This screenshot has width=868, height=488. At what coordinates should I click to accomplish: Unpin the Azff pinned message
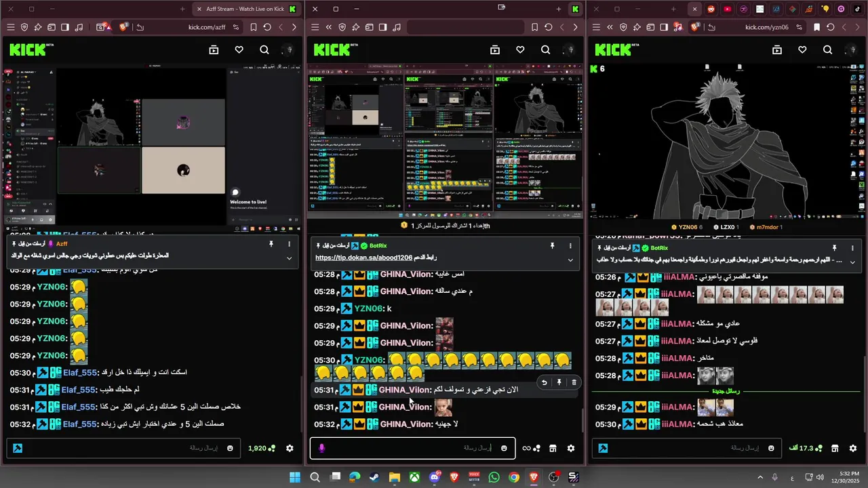271,244
